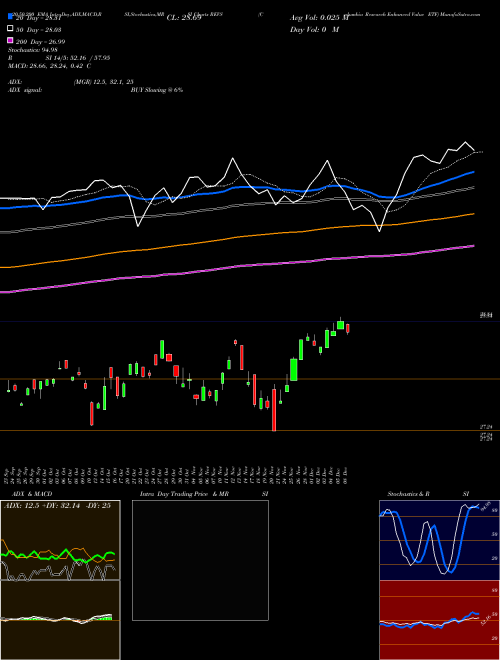Select the '200 Day - 26.99' legend label
The width and height of the screenshot is (500, 660).
coord(40,41)
